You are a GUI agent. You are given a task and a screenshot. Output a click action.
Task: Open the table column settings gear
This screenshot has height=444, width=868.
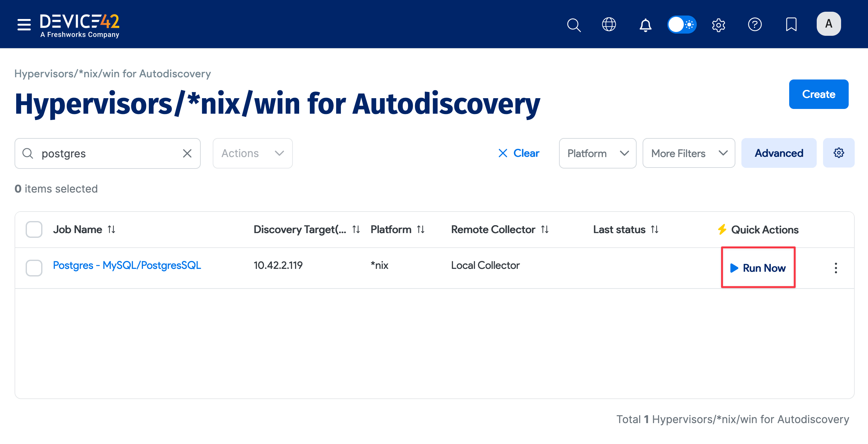(x=839, y=153)
